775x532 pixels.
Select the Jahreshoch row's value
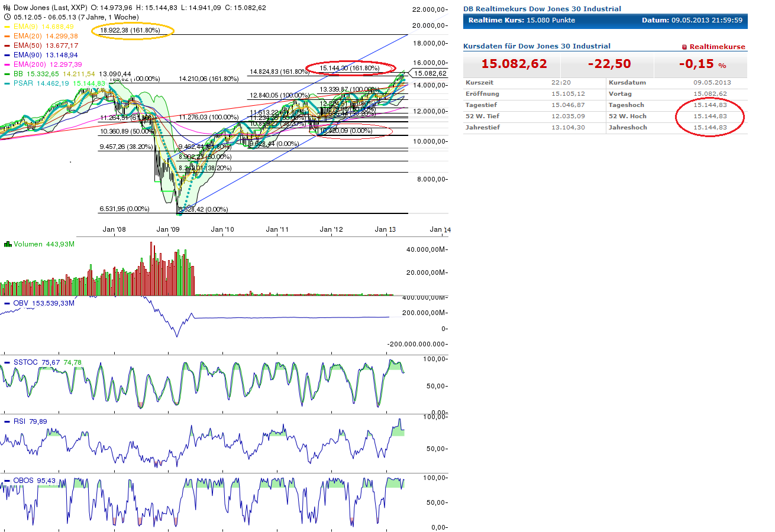pyautogui.click(x=711, y=128)
